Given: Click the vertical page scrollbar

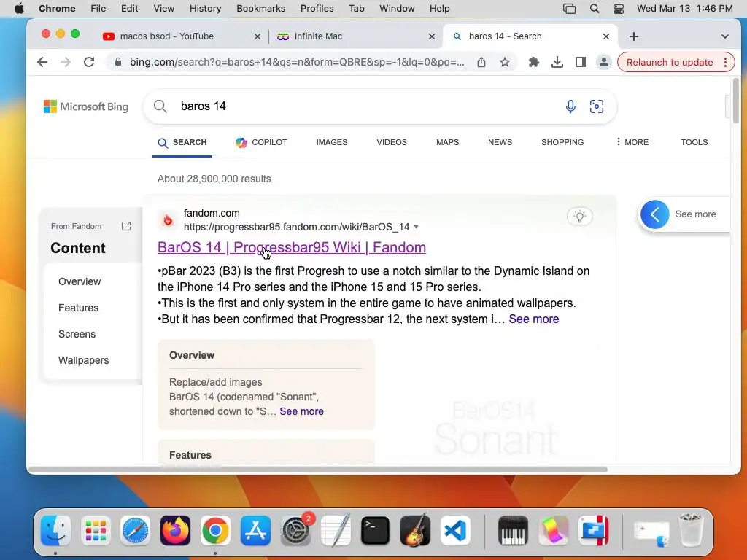Looking at the screenshot, I should click(736, 101).
